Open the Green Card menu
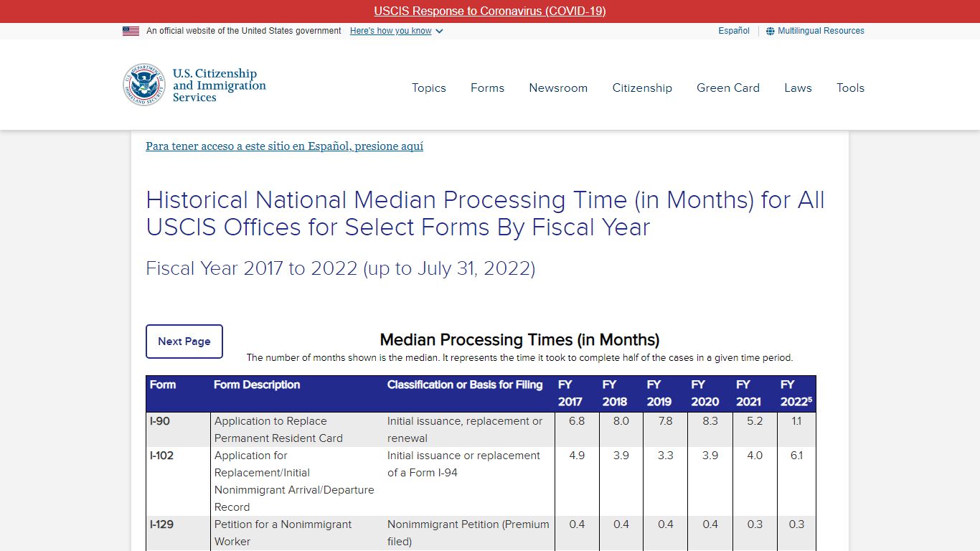 (728, 88)
